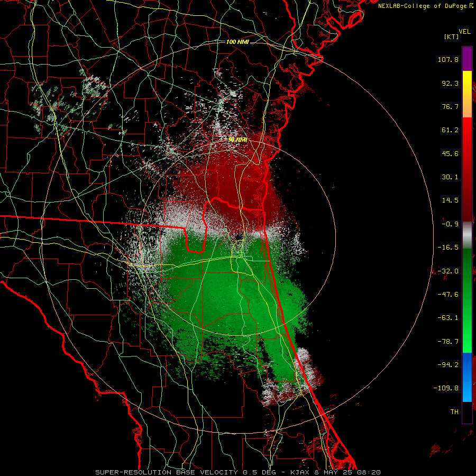
Task: Click the 14.5 velocity scale value
Action: click(x=450, y=200)
